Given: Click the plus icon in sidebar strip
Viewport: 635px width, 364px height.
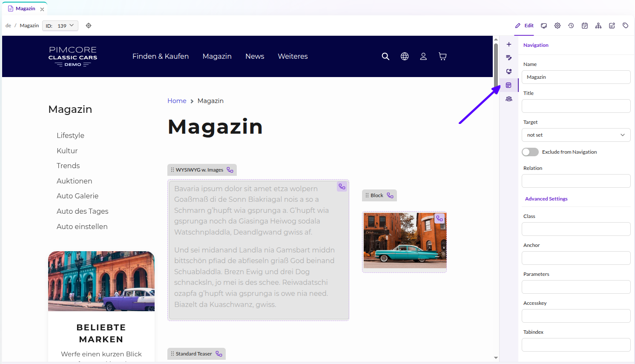Looking at the screenshot, I should (x=509, y=44).
